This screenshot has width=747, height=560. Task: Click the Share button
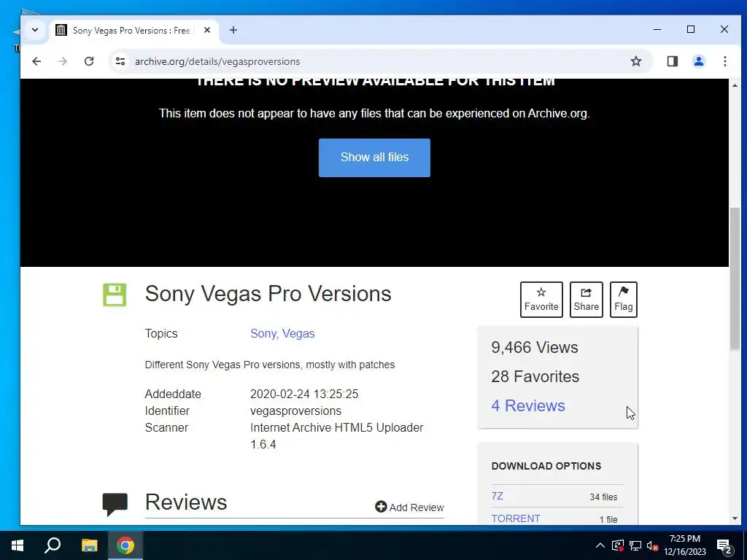(586, 300)
